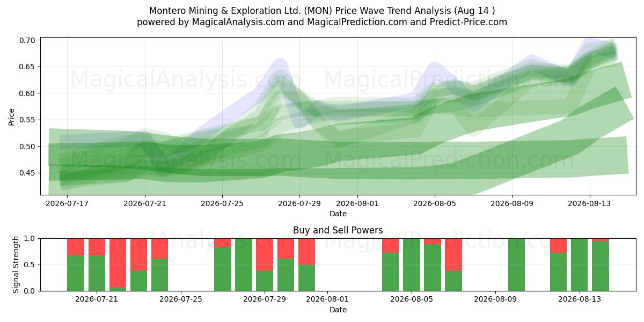The width and height of the screenshot is (644, 322).
Task: Click the 2026-08-05 tick under the Buy/Sell chart
Action: pos(412,299)
